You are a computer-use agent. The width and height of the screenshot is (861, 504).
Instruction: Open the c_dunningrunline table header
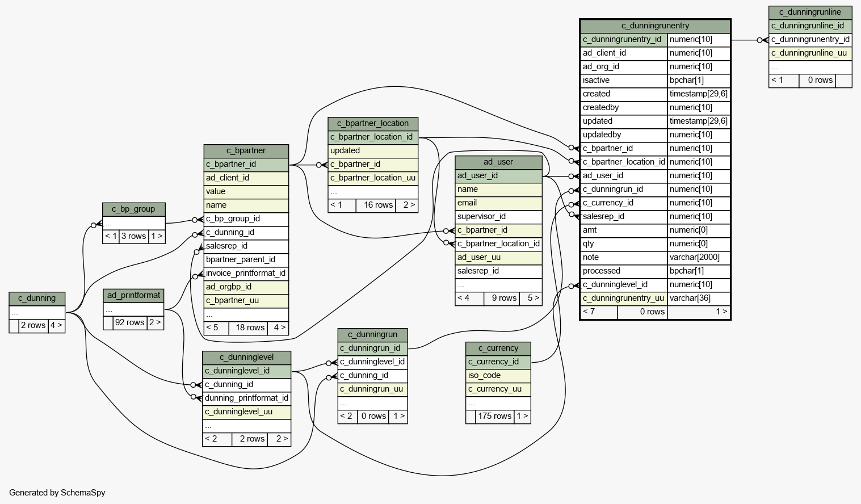tap(810, 12)
